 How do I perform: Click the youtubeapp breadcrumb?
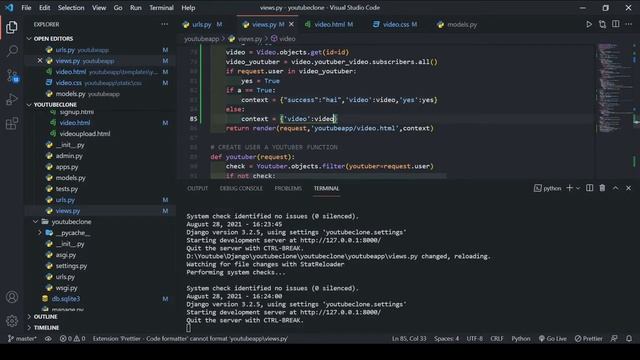[202, 39]
